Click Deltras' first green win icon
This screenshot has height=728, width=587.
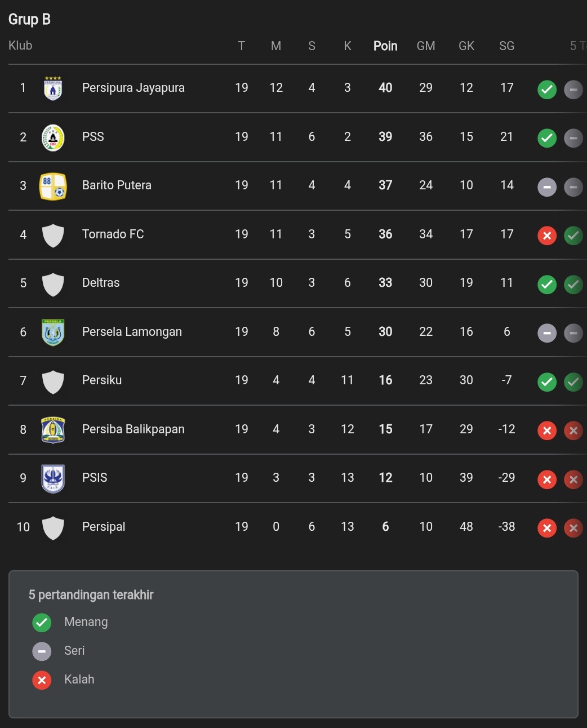click(x=546, y=284)
